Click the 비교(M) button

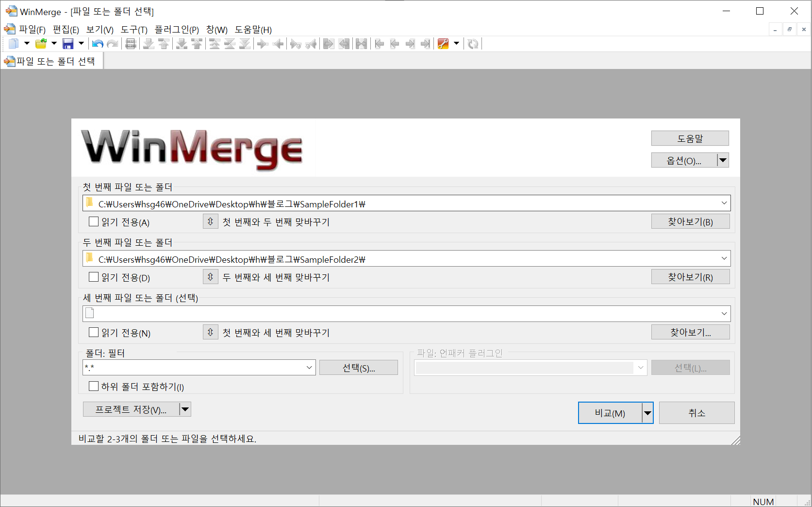click(610, 413)
